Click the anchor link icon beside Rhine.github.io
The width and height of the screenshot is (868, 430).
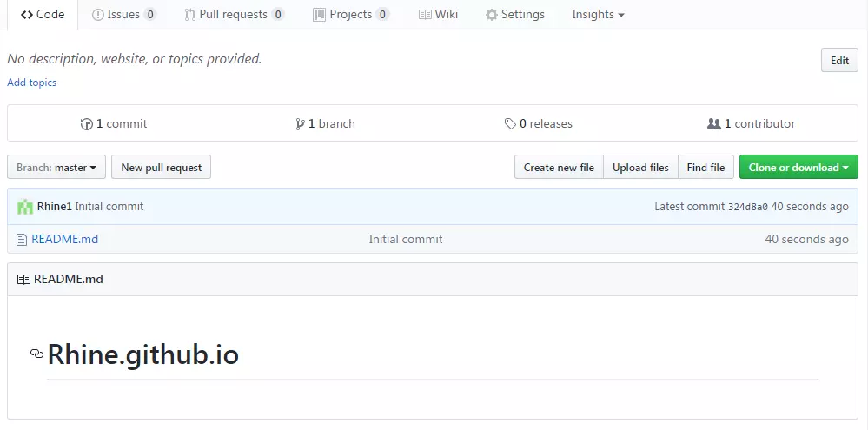(36, 354)
